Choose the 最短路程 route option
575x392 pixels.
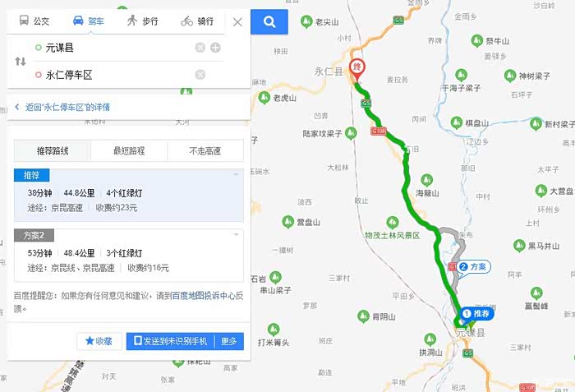(129, 151)
